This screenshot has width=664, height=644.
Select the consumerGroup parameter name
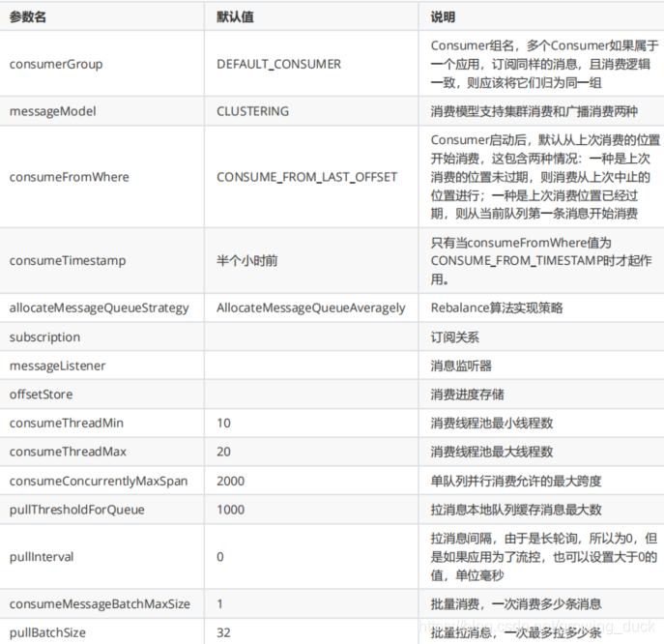pyautogui.click(x=56, y=64)
